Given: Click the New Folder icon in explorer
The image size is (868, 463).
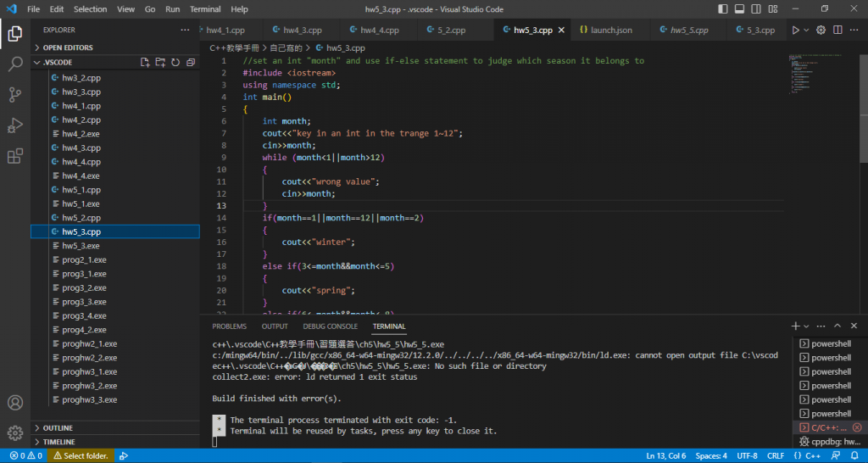Looking at the screenshot, I should [160, 63].
